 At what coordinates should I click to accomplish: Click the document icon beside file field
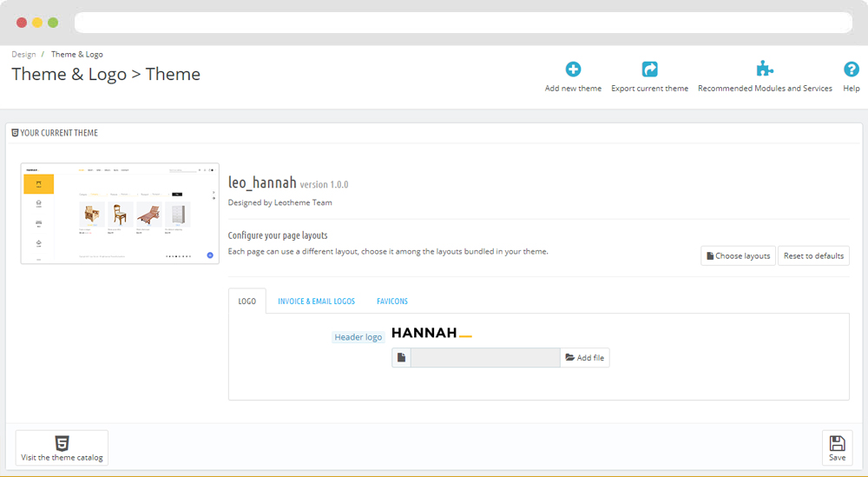(x=401, y=357)
